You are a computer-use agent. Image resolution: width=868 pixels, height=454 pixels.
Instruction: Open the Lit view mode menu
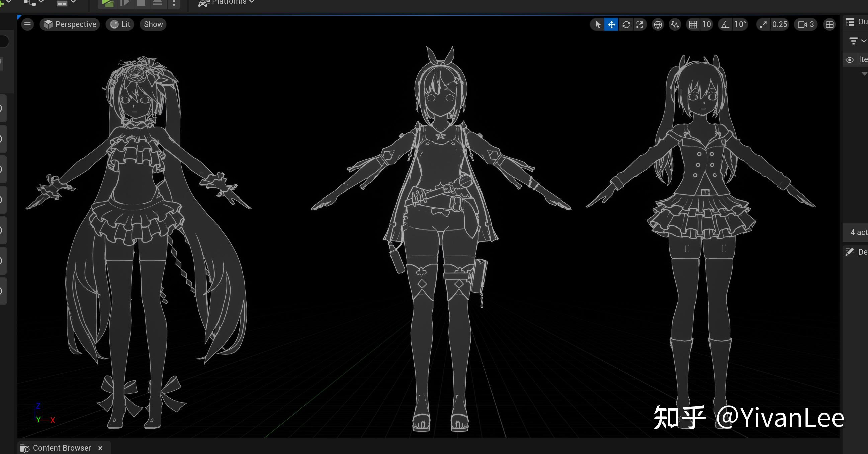click(119, 24)
